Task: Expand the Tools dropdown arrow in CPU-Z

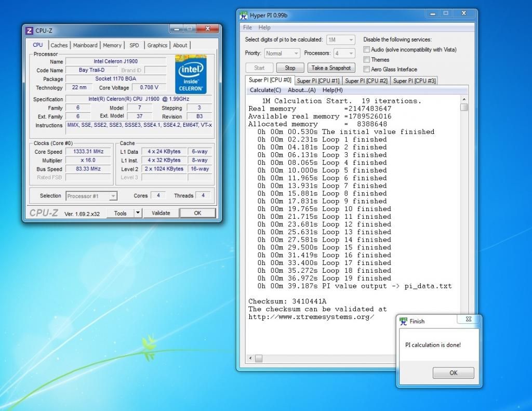Action: coord(138,213)
